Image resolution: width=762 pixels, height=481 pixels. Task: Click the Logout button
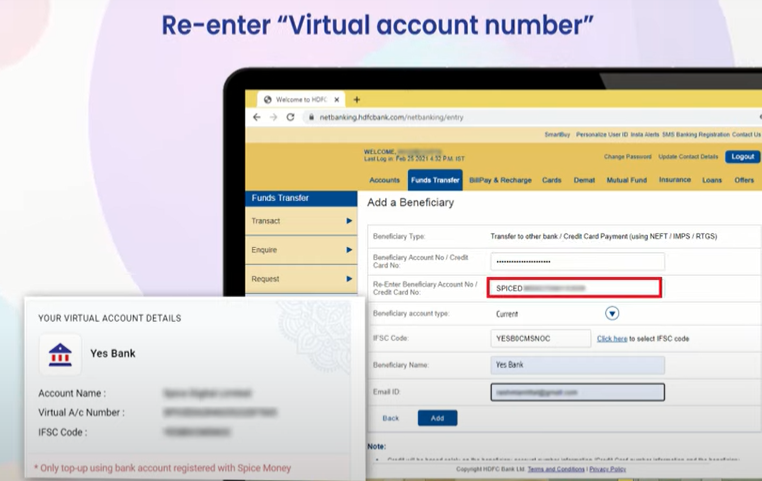(x=743, y=156)
